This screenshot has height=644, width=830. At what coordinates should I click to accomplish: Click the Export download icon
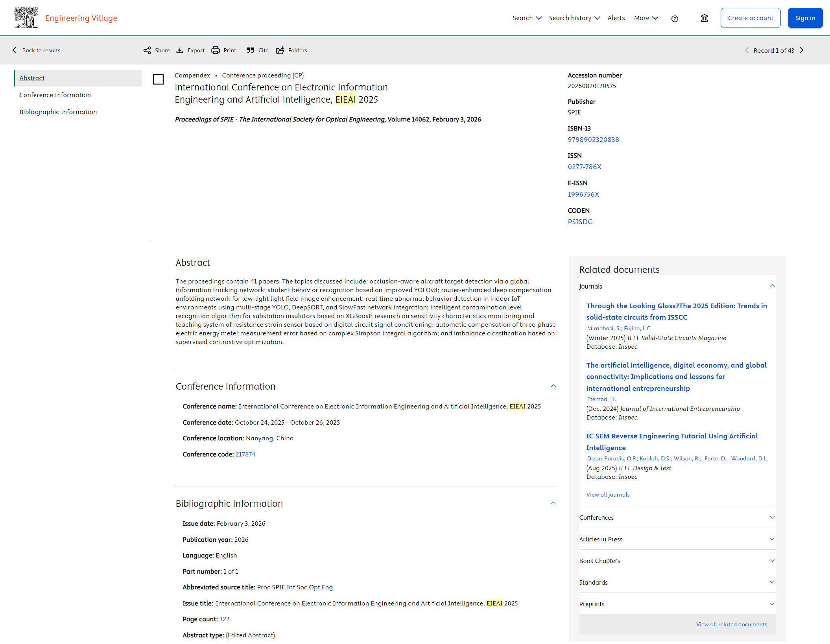pos(180,50)
